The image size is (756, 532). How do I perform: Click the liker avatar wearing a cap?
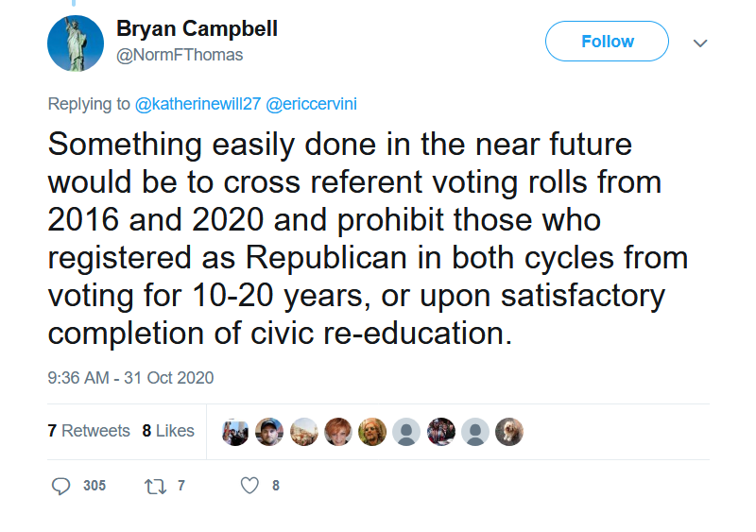click(269, 432)
